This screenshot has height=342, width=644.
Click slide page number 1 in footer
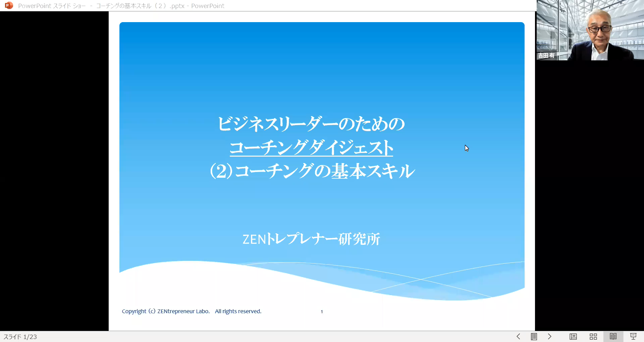coord(322,311)
